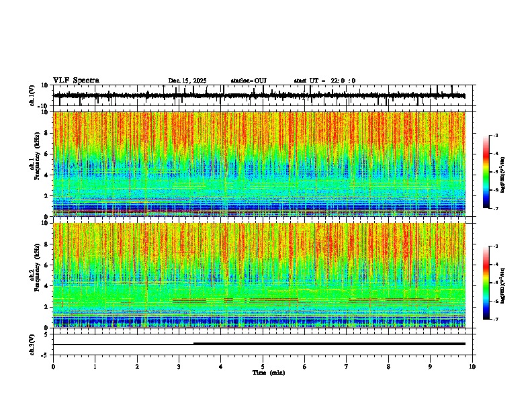Click the 8 kHz tick on ch.1 frequency axis
This screenshot has height=411, width=532.
click(x=48, y=133)
